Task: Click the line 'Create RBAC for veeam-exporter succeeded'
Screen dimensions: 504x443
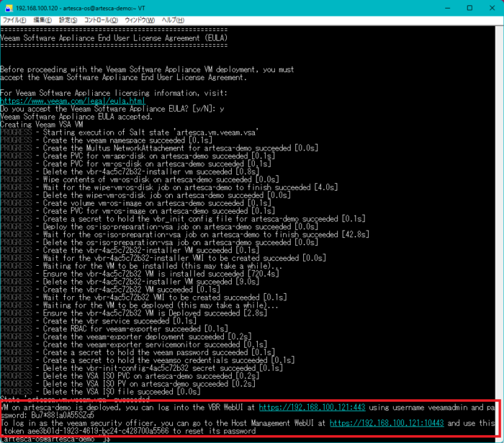Action: (114, 329)
